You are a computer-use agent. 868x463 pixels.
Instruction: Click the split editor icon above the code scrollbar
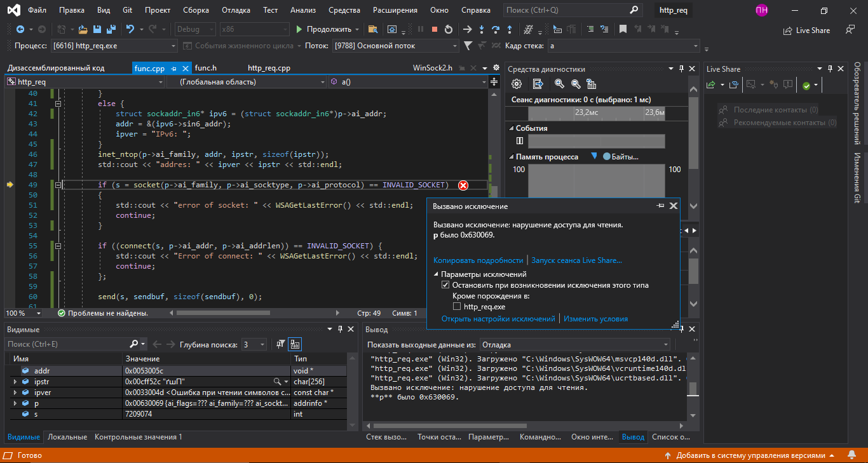pos(494,81)
